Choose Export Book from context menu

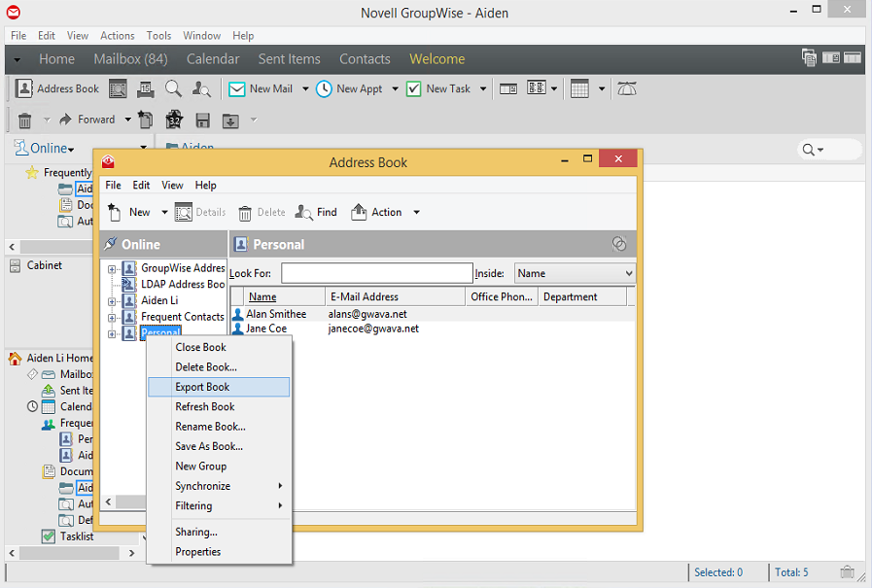point(202,387)
